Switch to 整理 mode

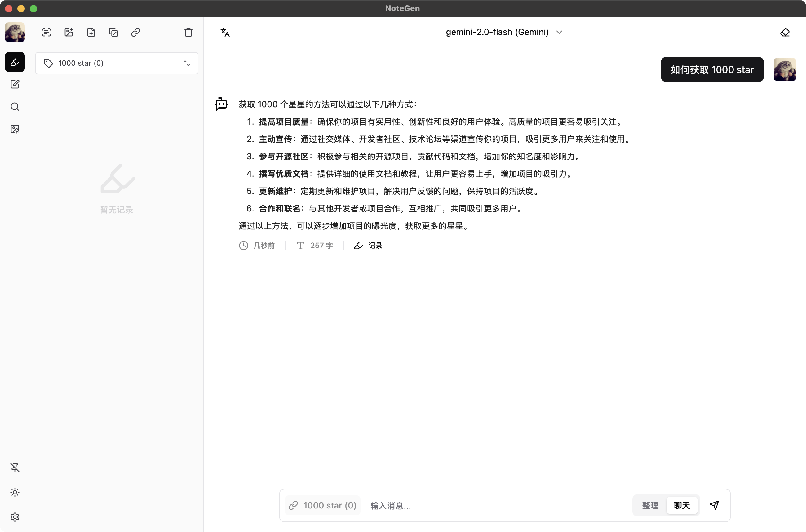650,505
